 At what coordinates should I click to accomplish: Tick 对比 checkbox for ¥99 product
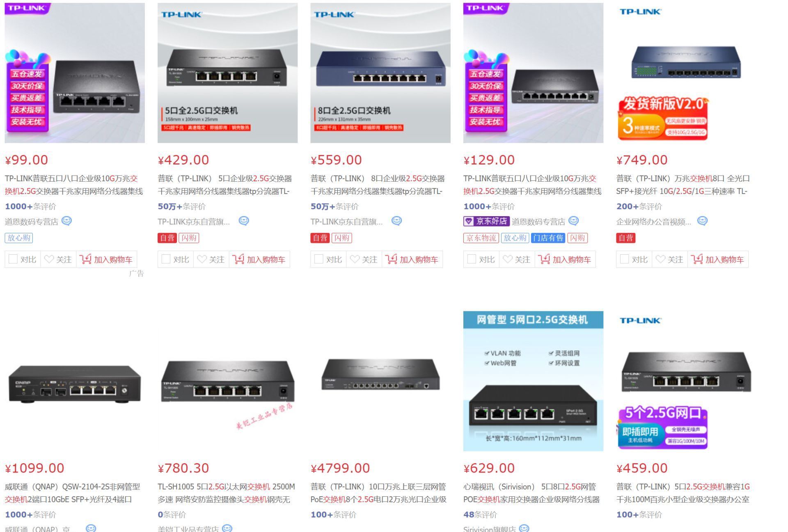pyautogui.click(x=13, y=259)
